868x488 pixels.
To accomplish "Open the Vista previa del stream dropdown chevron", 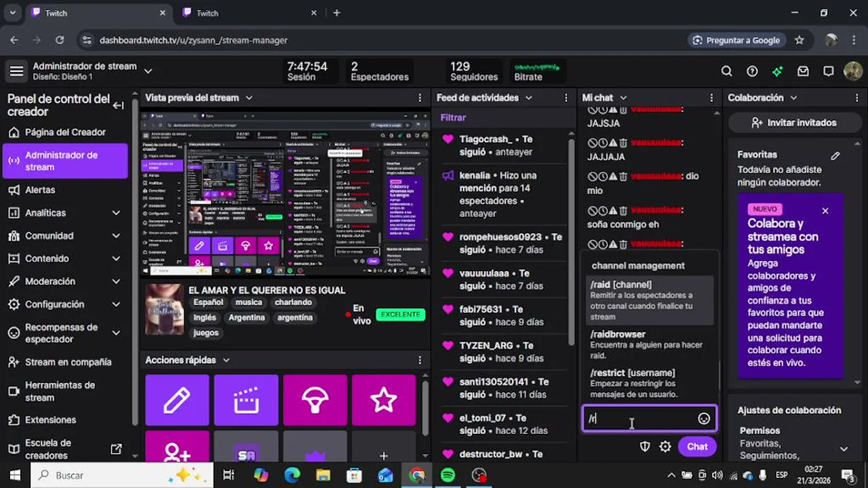I will pos(249,98).
